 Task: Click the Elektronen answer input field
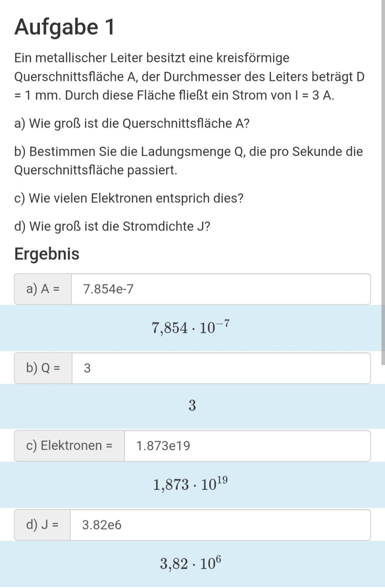(247, 446)
